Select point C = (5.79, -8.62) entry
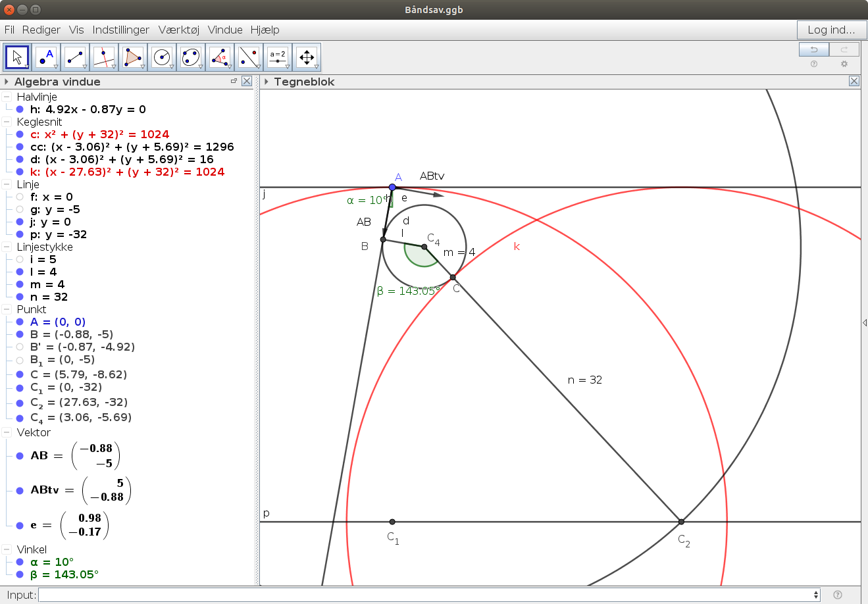 79,374
